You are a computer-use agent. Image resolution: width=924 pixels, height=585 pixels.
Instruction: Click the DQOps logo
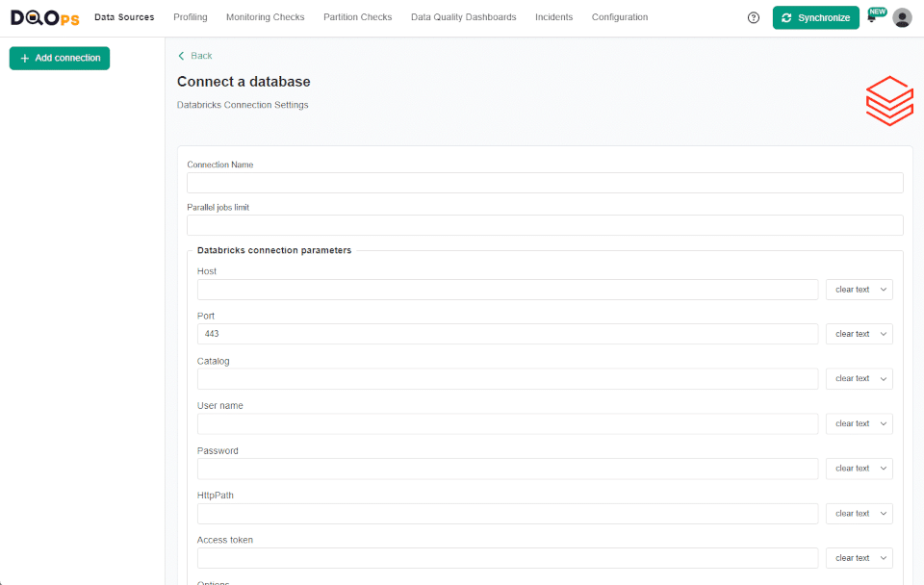click(x=45, y=17)
